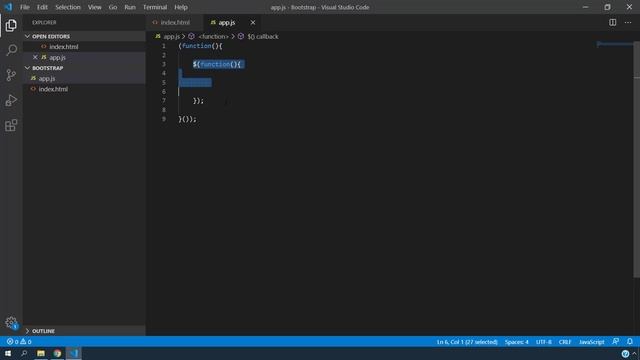Click the }); code on line 7
This screenshot has height=360, width=640.
pyautogui.click(x=198, y=100)
